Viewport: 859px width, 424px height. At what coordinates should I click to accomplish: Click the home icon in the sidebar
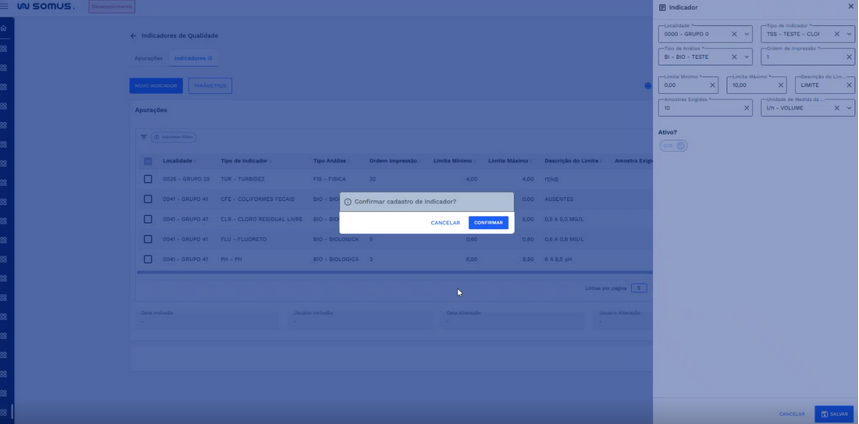(4, 28)
